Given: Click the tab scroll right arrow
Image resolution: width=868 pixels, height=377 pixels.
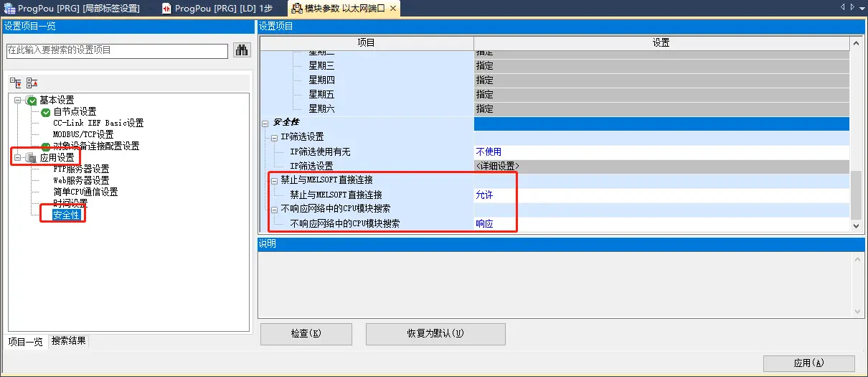Looking at the screenshot, I should coord(852,6).
